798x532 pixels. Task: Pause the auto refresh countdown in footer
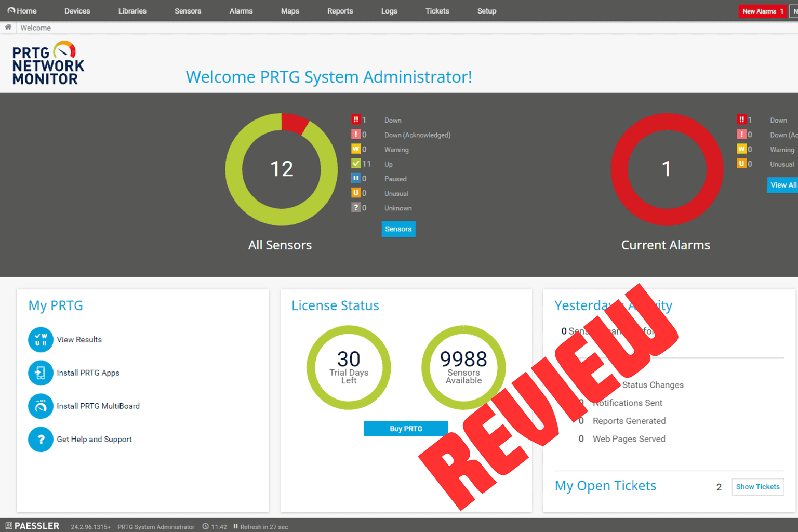tap(236, 527)
